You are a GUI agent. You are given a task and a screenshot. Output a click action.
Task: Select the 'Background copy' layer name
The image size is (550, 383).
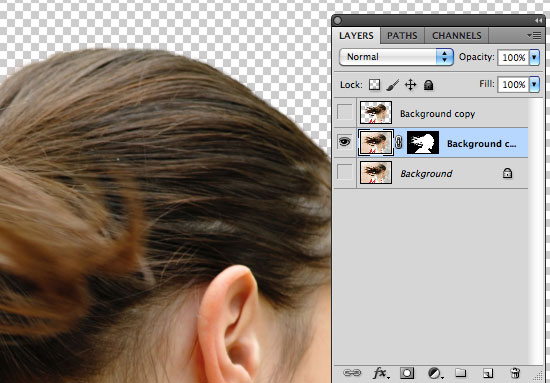[437, 114]
